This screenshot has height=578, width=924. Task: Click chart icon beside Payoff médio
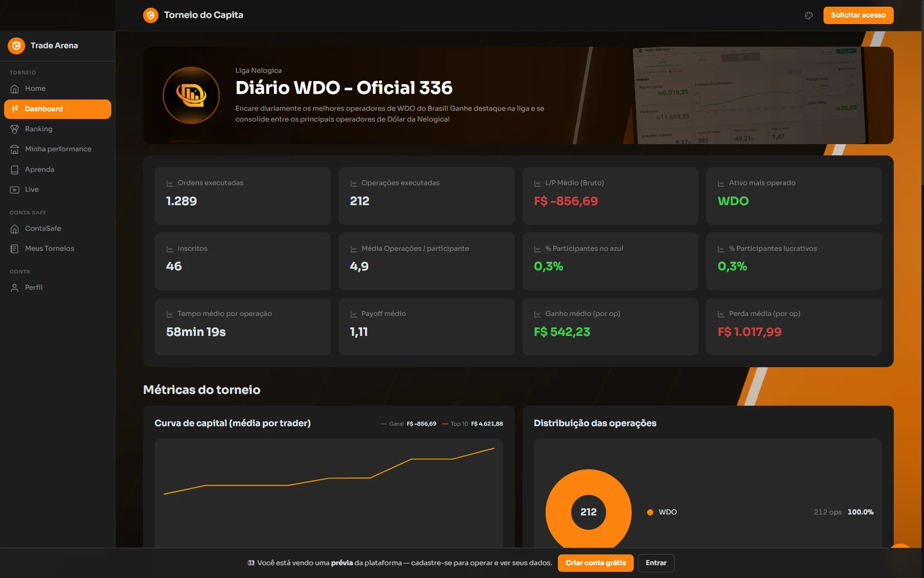coord(354,314)
